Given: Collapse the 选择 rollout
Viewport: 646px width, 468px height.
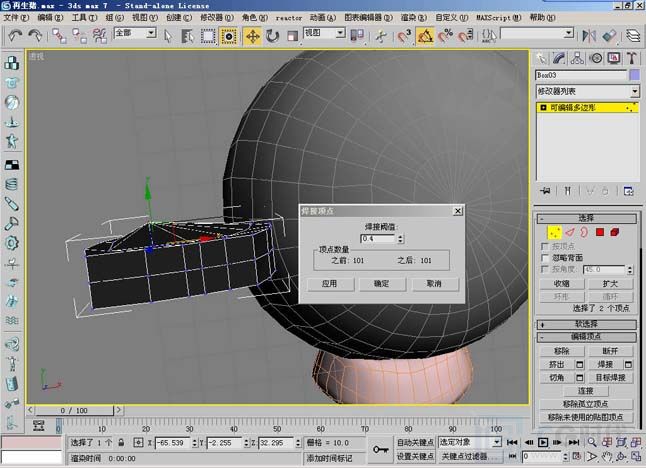Looking at the screenshot, I should click(587, 218).
